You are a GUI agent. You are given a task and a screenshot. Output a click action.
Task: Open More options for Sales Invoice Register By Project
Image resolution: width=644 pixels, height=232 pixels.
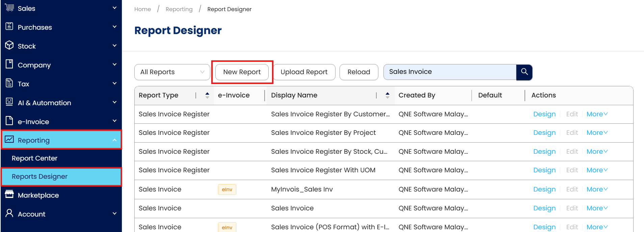point(597,133)
